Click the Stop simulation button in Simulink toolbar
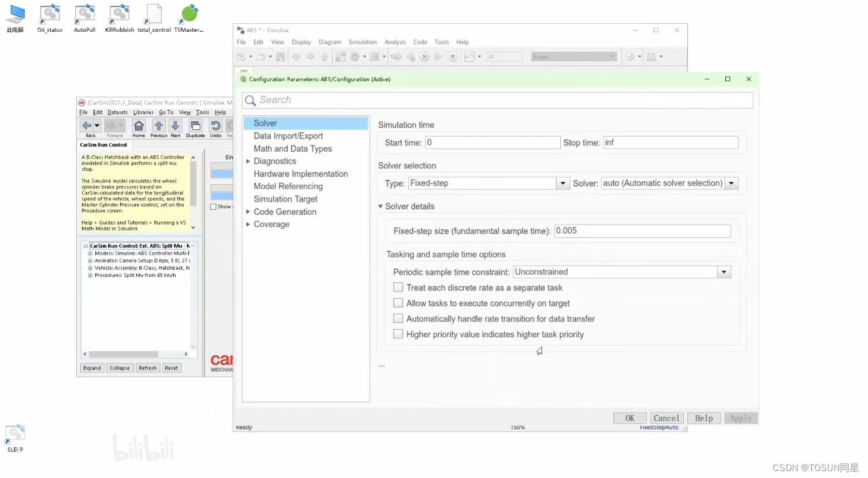This screenshot has height=478, width=868. (453, 57)
